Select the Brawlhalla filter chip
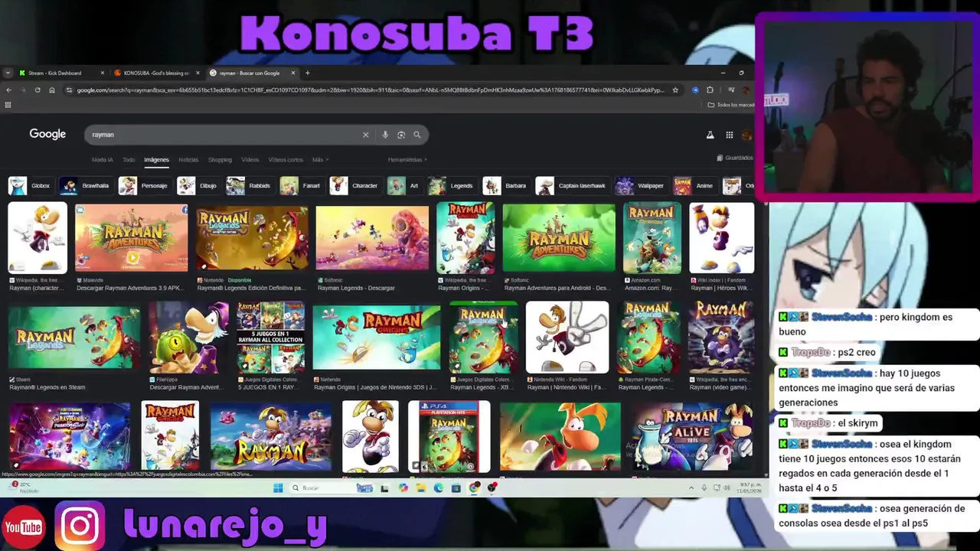 click(x=87, y=186)
